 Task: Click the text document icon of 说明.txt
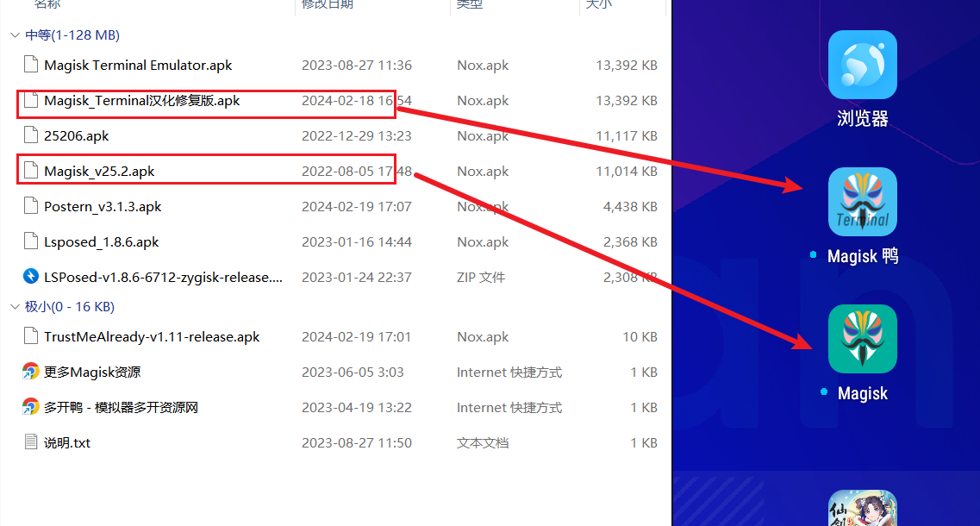[31, 441]
